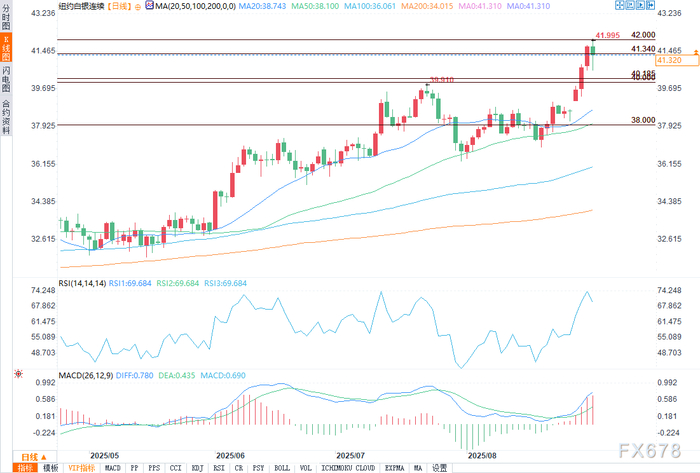
Task: Open VIP指标 indicator list
Action: point(82,468)
